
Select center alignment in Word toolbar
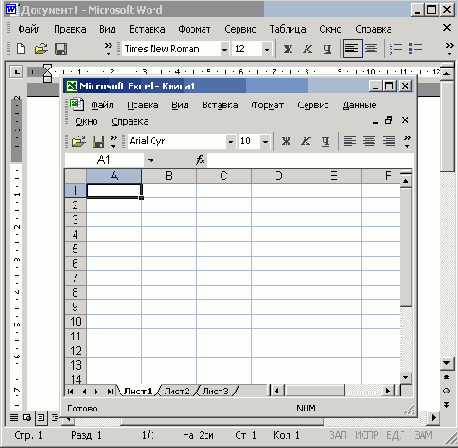[371, 49]
